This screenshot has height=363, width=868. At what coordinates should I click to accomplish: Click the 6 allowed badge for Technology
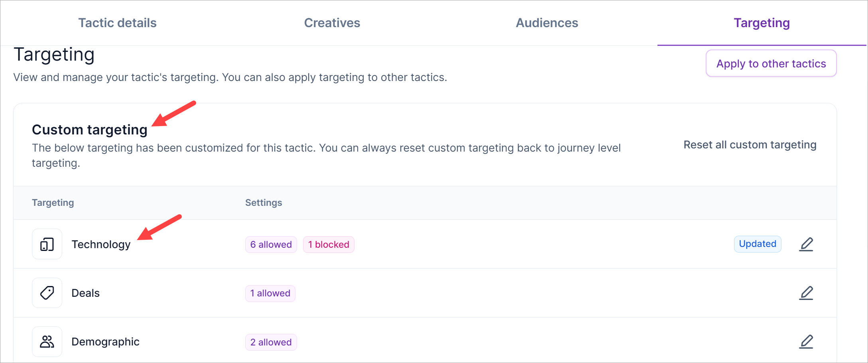tap(271, 245)
